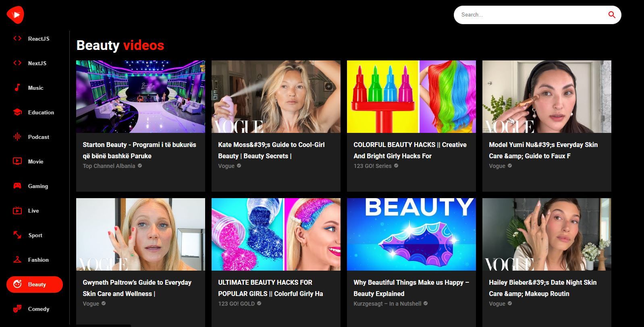Click the Music note icon
Screen dimensions: 644x327
[17, 88]
